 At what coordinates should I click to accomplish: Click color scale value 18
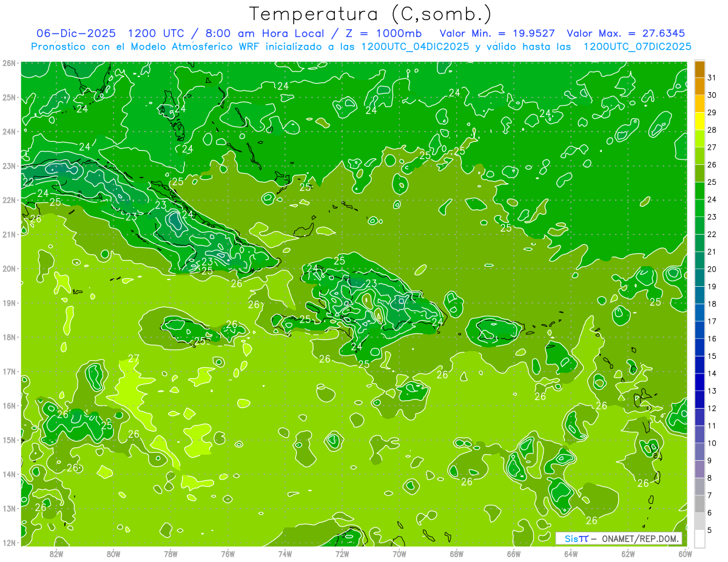tap(712, 304)
